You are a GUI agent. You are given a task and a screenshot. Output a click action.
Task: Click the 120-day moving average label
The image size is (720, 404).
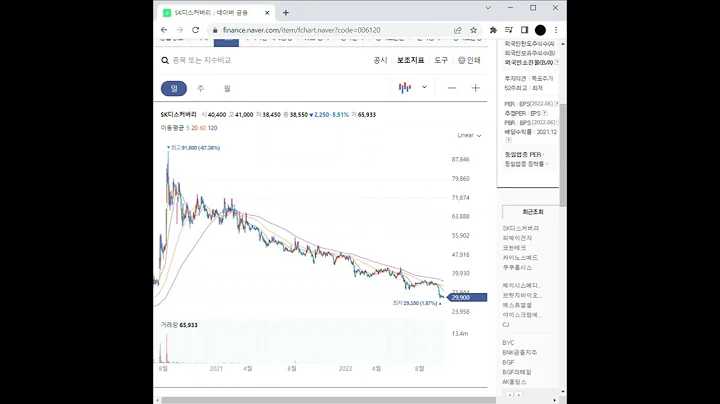click(x=212, y=128)
